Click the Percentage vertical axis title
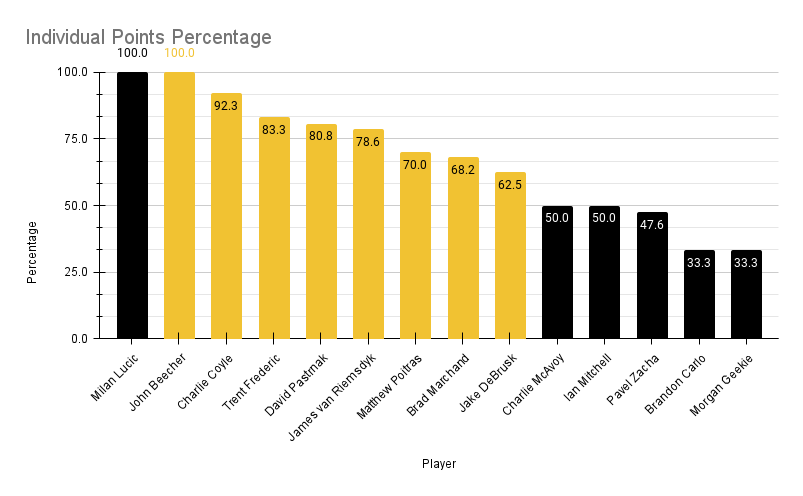The image size is (803, 496). [32, 252]
